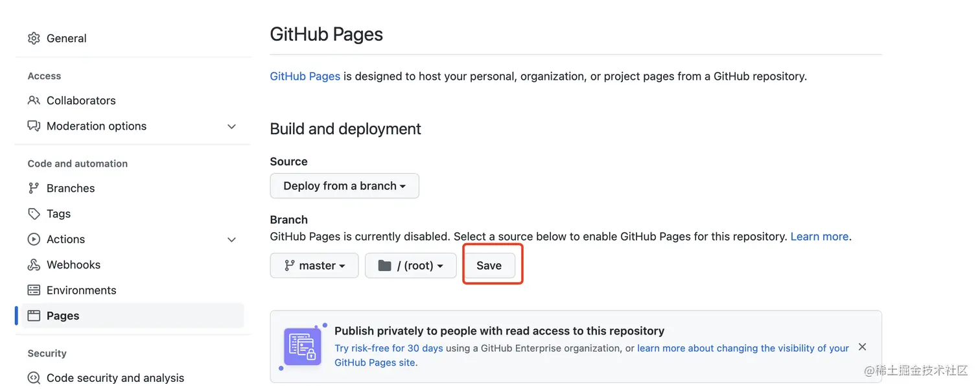Click the Actions play icon
This screenshot has height=389, width=980.
pyautogui.click(x=34, y=239)
